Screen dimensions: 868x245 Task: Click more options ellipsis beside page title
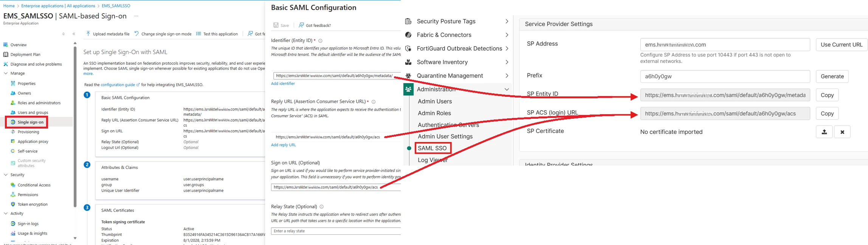[x=136, y=16]
